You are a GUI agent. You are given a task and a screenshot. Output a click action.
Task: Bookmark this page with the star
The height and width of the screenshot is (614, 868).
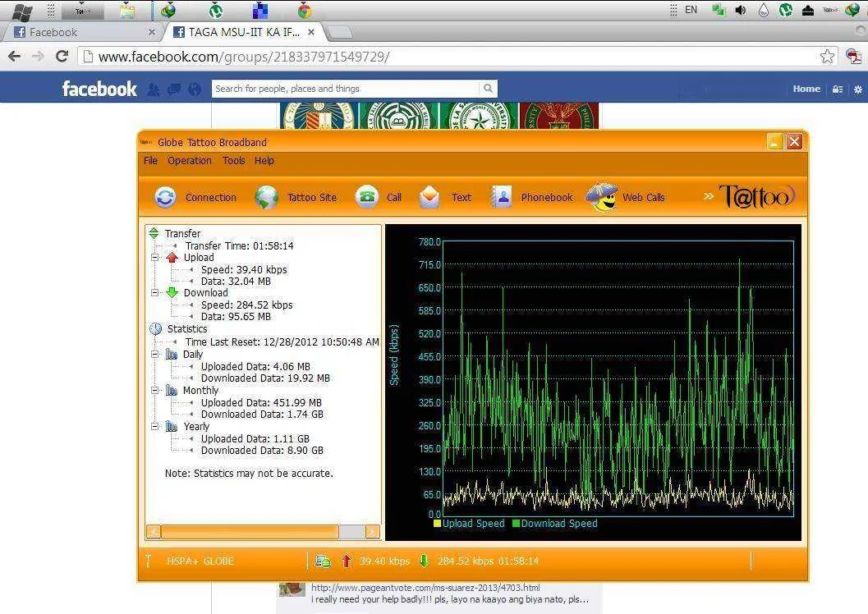click(827, 56)
